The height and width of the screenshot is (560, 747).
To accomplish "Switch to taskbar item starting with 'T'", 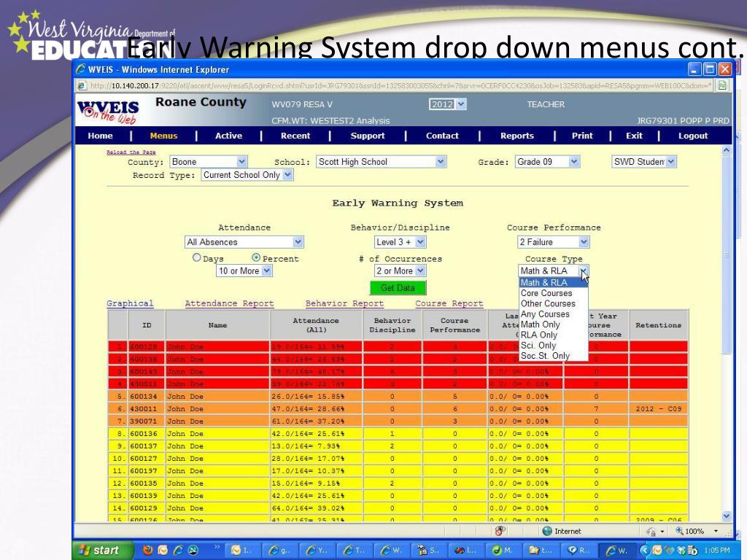I will click(354, 551).
